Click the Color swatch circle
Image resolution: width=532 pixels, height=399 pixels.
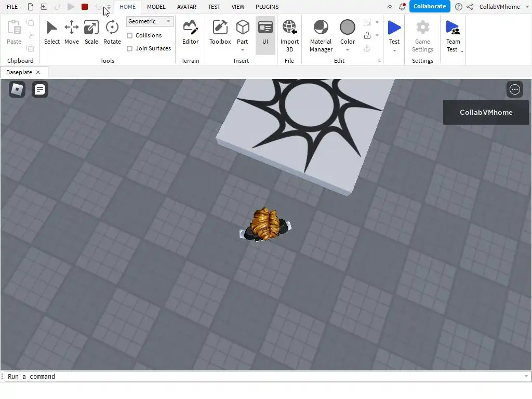(348, 27)
